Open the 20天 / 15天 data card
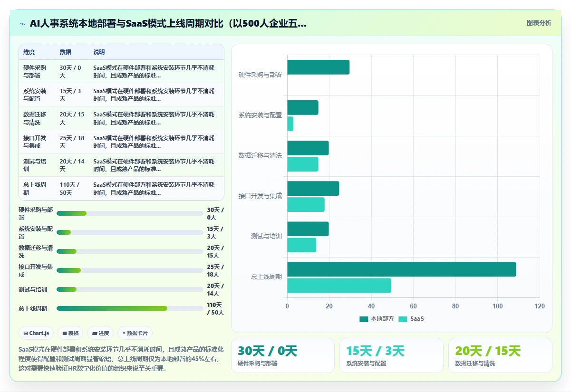 (x=500, y=355)
